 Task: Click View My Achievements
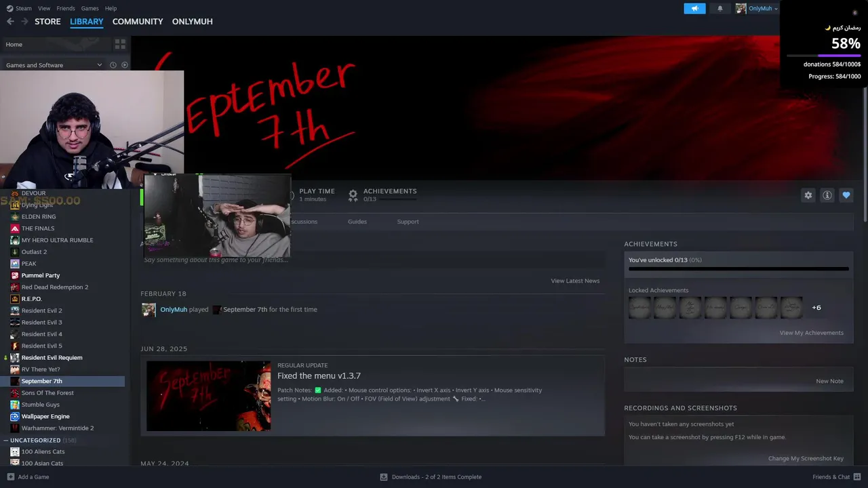point(811,333)
